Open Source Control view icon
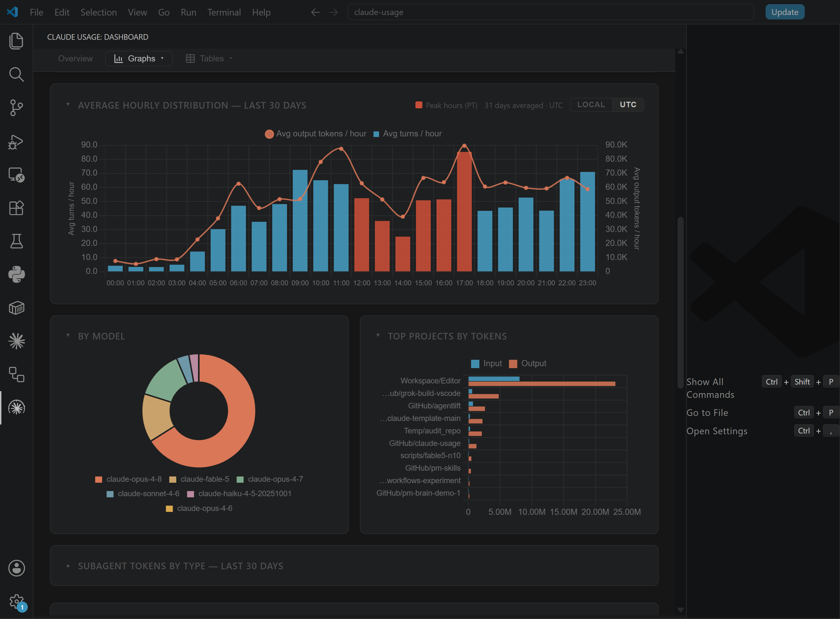Screen dimensions: 840x619 click(x=16, y=108)
